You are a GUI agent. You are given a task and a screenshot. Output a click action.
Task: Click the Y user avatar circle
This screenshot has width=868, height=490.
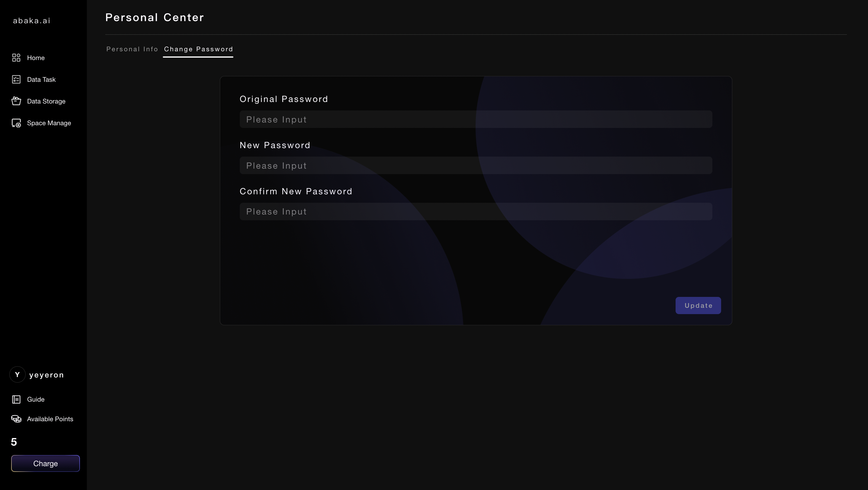[17, 375]
